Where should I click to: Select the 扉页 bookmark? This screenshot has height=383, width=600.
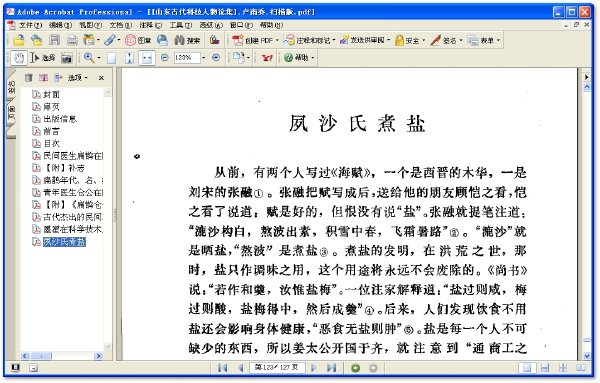pos(52,107)
